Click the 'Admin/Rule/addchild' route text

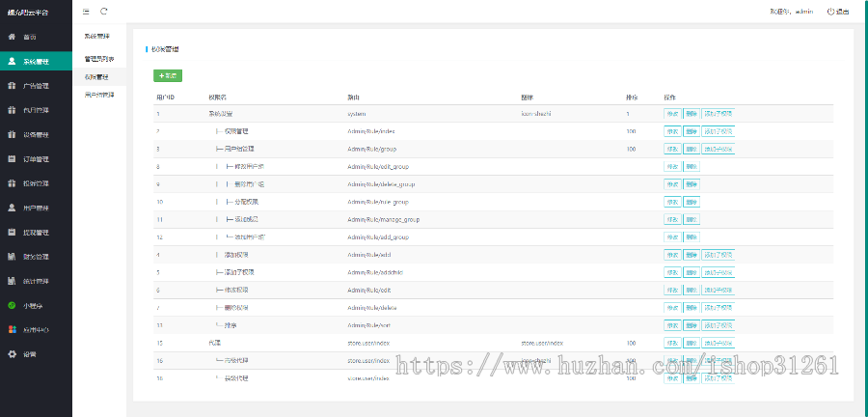[x=373, y=272]
